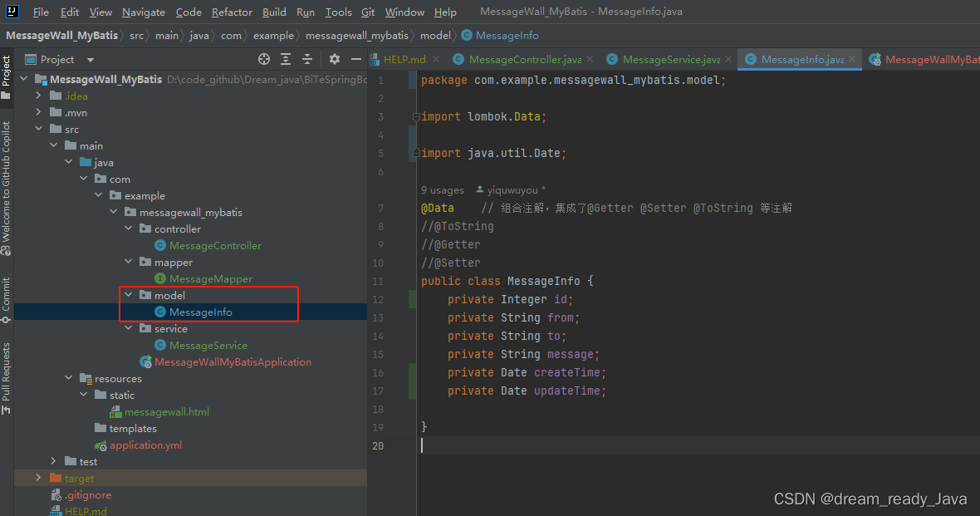This screenshot has width=980, height=516.
Task: Select MessageService class in tree
Action: click(201, 346)
